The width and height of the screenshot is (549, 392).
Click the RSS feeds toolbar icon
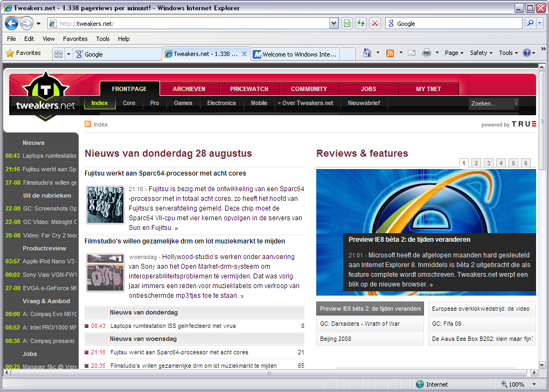pos(390,53)
